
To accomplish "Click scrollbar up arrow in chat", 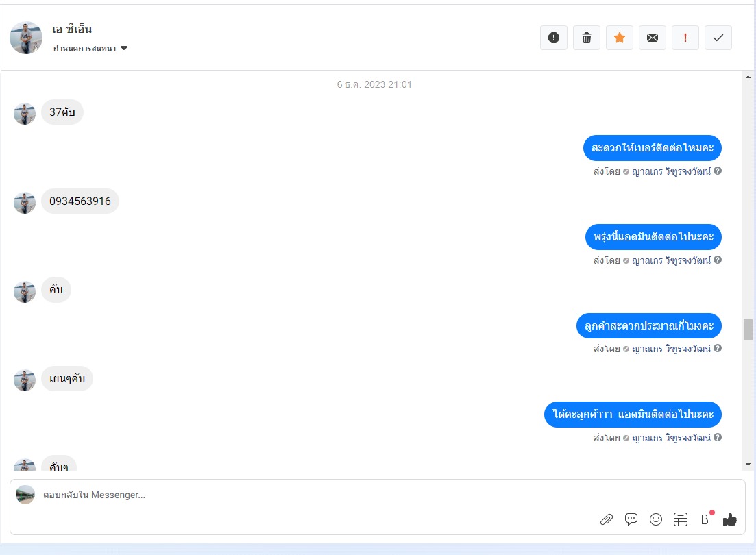I will [x=748, y=77].
